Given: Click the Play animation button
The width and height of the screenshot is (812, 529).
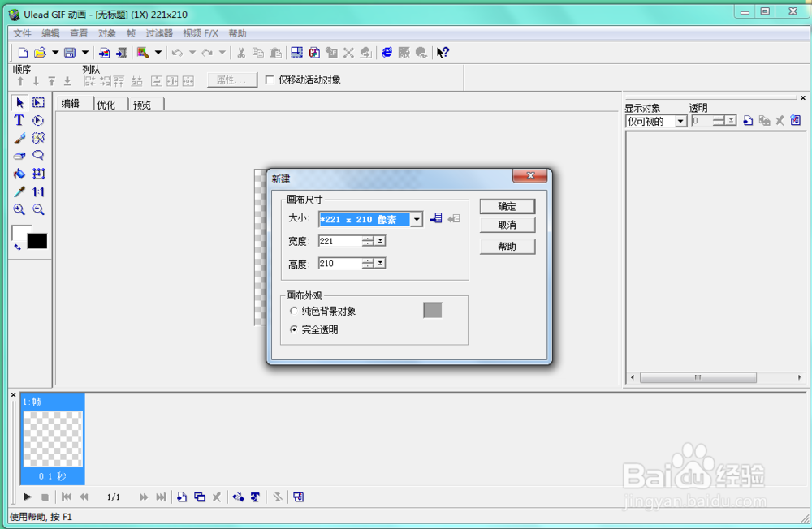Looking at the screenshot, I should coord(28,497).
